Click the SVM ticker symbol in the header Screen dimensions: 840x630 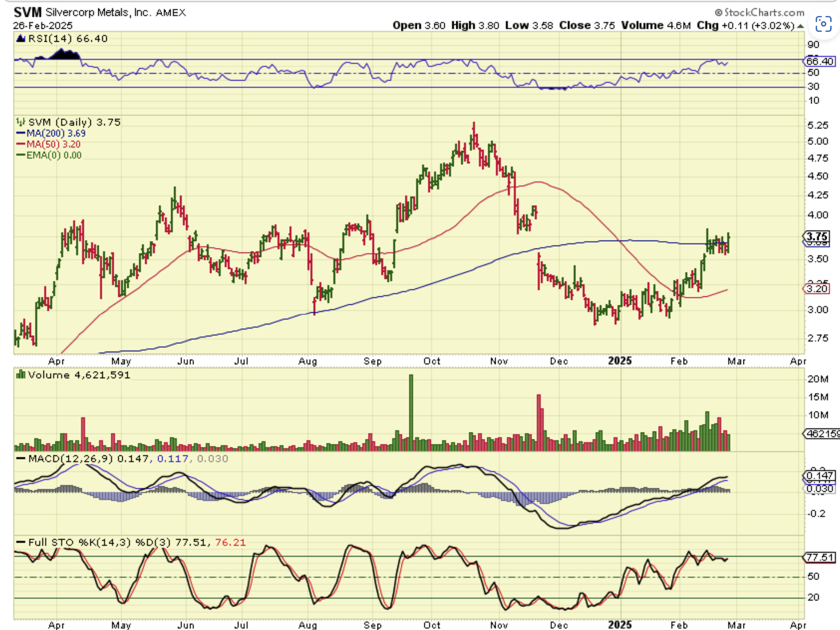(27, 12)
